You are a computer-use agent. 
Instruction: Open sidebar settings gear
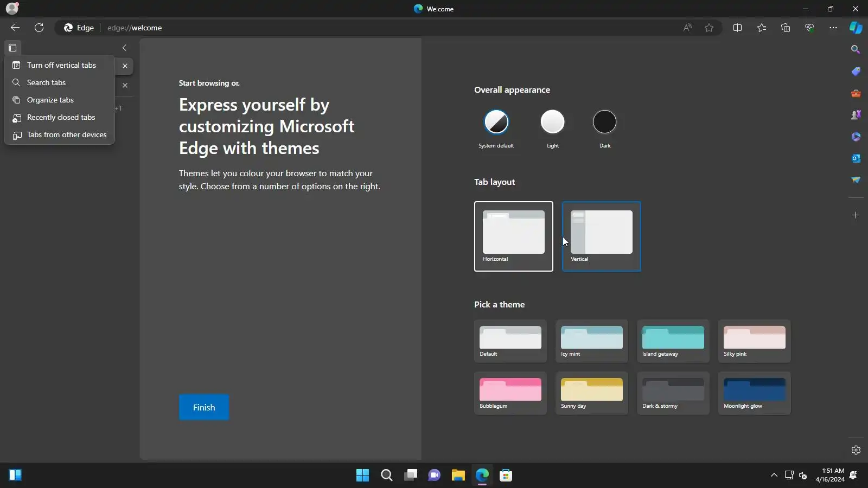(x=856, y=450)
